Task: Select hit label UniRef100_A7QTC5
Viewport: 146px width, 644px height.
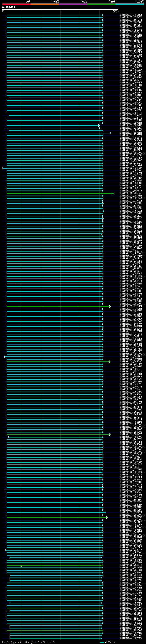Action: [131, 63]
